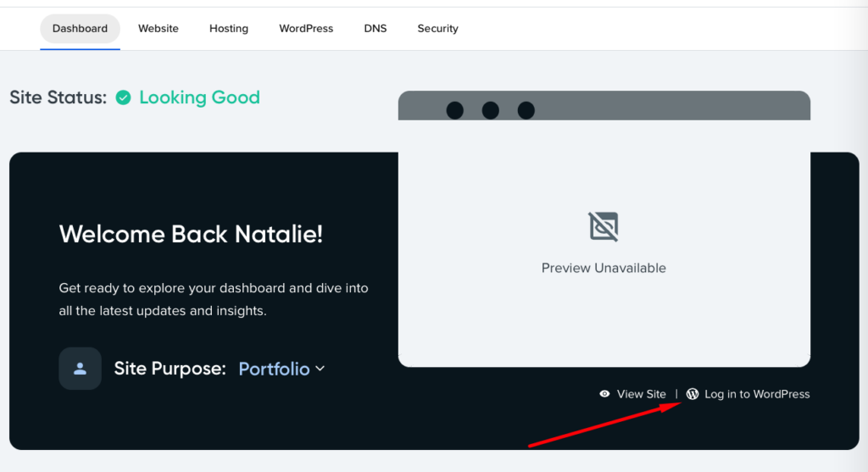Click the first dot in preview window header
Viewport: 868px width, 472px height.
(x=455, y=110)
